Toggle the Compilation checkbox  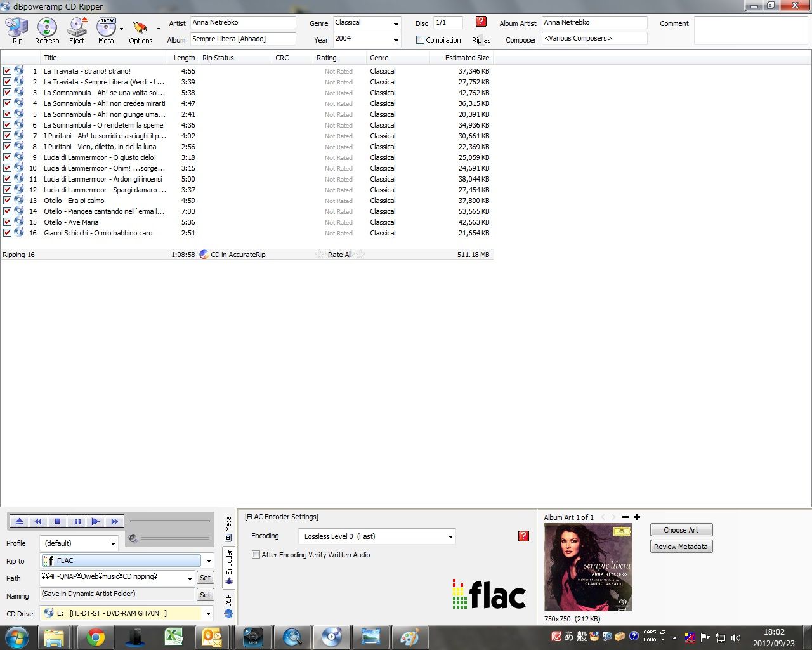tap(420, 40)
